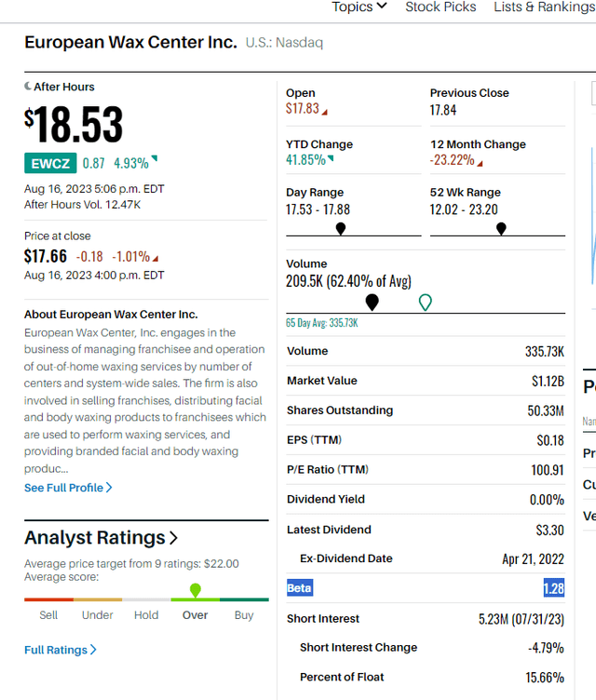Click the Day Range black marker pin
Screen dimensions: 596x700
341,228
